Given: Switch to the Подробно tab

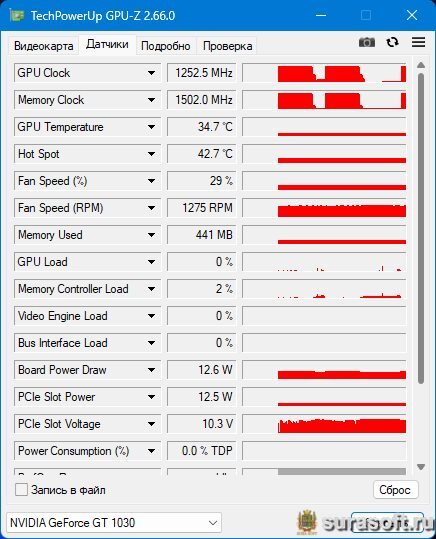Looking at the screenshot, I should click(166, 46).
